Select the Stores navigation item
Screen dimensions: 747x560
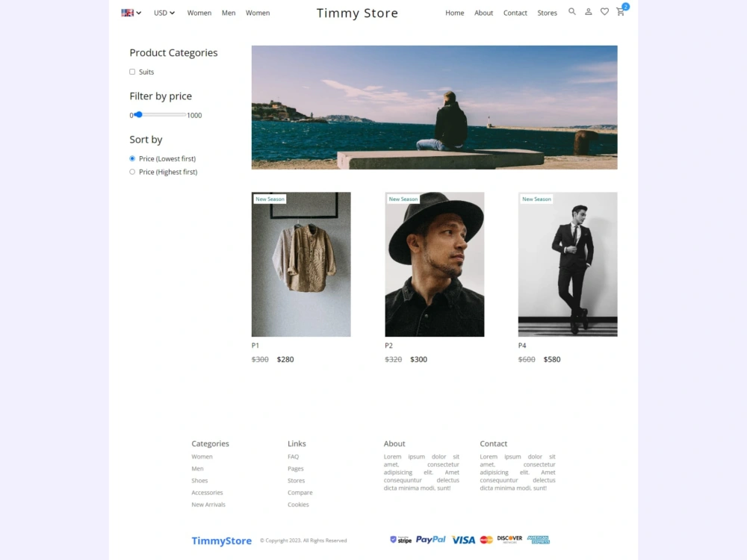[x=547, y=13]
